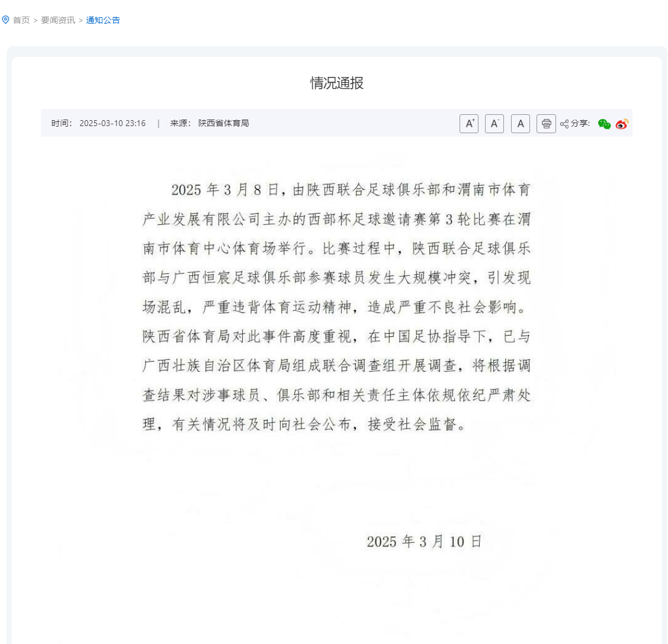Increase font size with A+ button

point(468,124)
